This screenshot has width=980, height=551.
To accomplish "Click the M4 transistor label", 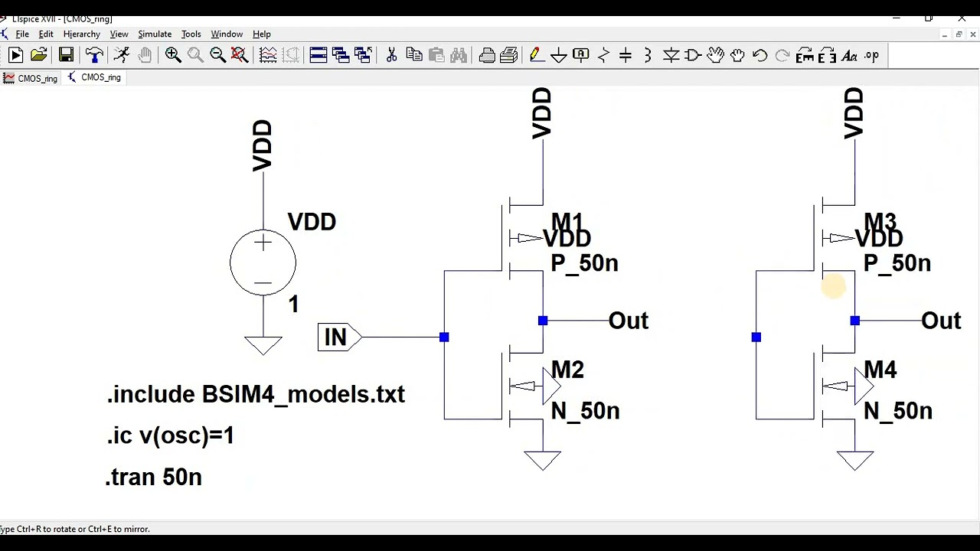I will click(880, 370).
